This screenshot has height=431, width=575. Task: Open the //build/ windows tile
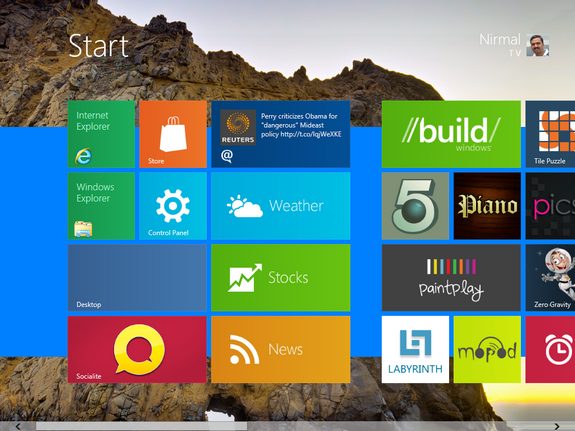click(x=451, y=134)
